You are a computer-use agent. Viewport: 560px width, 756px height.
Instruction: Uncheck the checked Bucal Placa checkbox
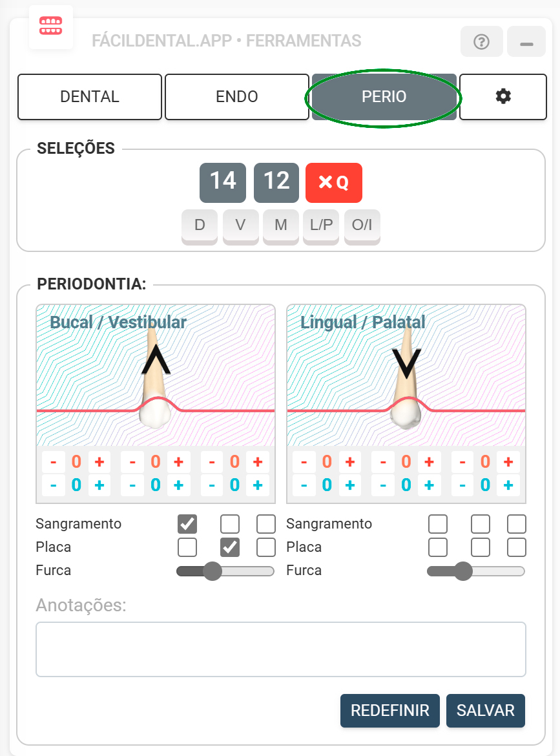(230, 547)
